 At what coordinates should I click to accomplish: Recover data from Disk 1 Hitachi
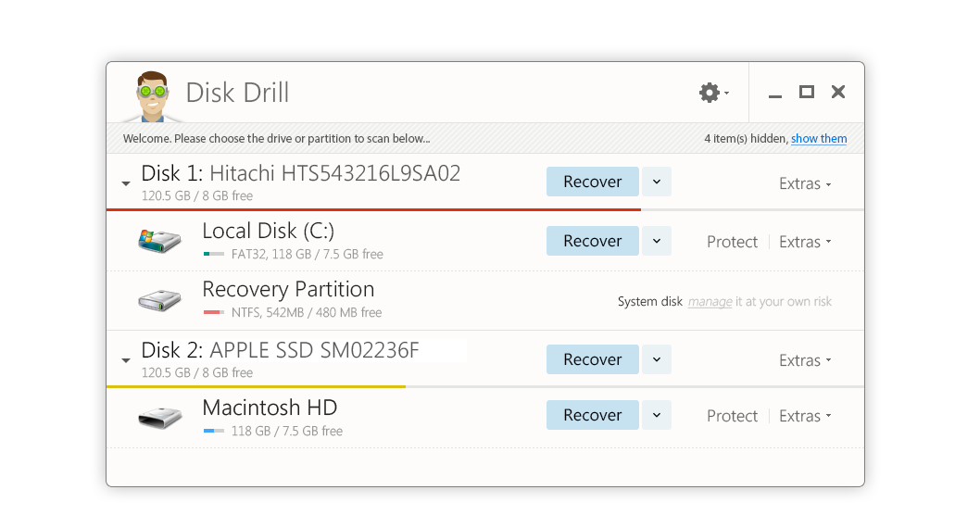tap(593, 182)
